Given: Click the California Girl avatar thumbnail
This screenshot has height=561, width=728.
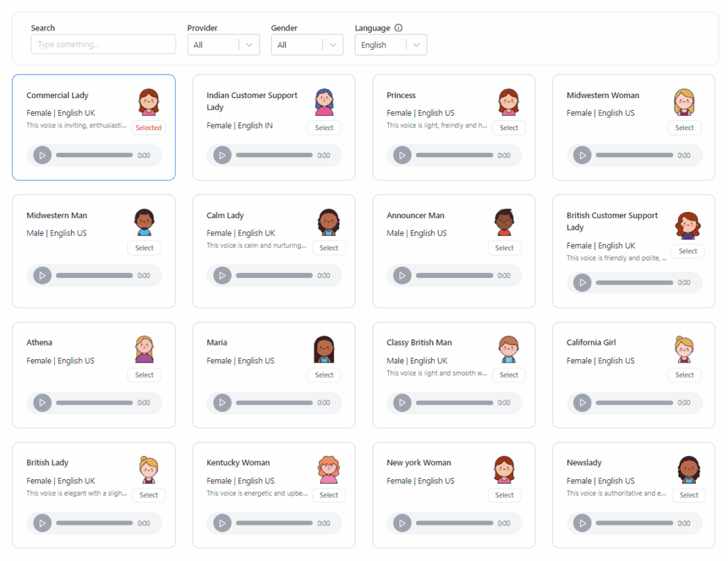Looking at the screenshot, I should [685, 349].
